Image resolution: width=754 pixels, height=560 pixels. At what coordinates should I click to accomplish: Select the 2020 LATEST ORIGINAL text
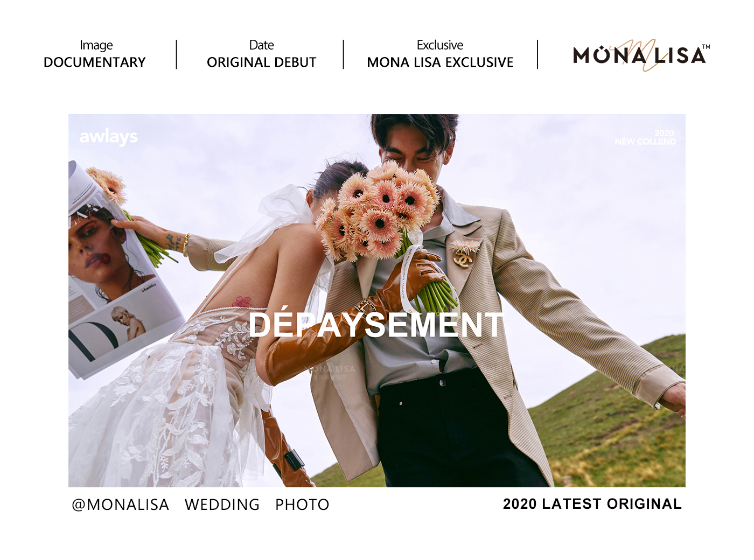[592, 504]
